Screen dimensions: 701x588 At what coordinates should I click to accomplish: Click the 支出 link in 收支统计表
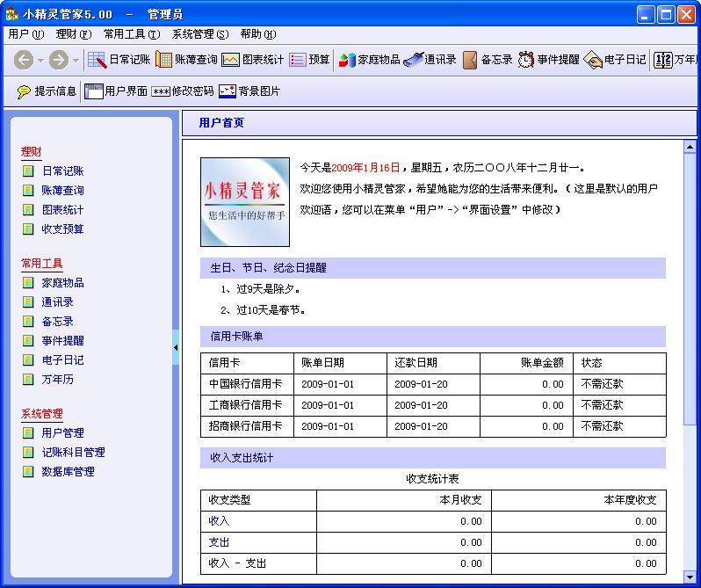[219, 542]
